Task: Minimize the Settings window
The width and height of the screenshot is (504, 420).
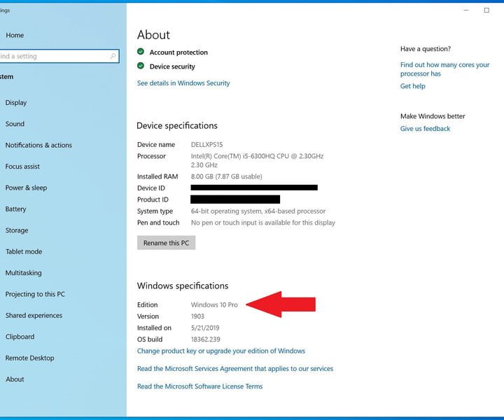Action: (466, 10)
